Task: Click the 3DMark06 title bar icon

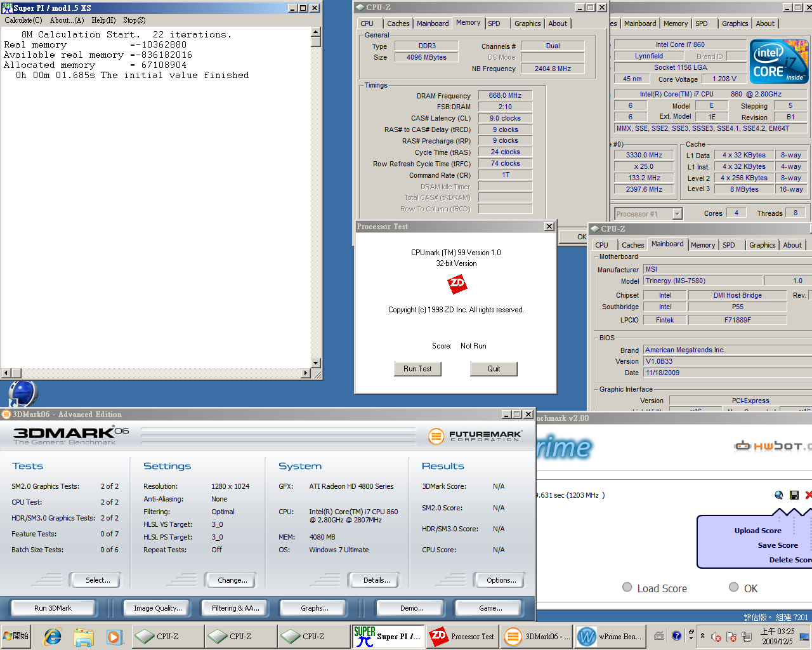Action: (x=6, y=415)
